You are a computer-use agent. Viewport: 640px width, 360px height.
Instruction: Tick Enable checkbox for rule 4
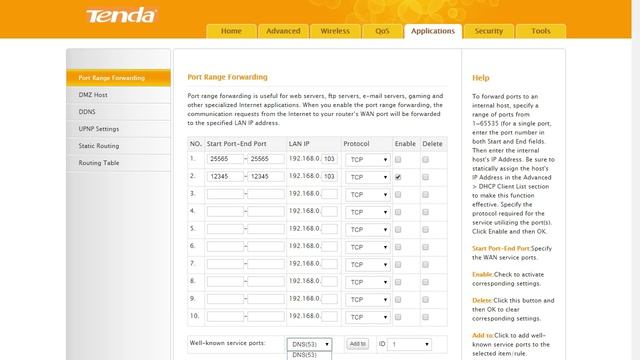click(x=398, y=212)
